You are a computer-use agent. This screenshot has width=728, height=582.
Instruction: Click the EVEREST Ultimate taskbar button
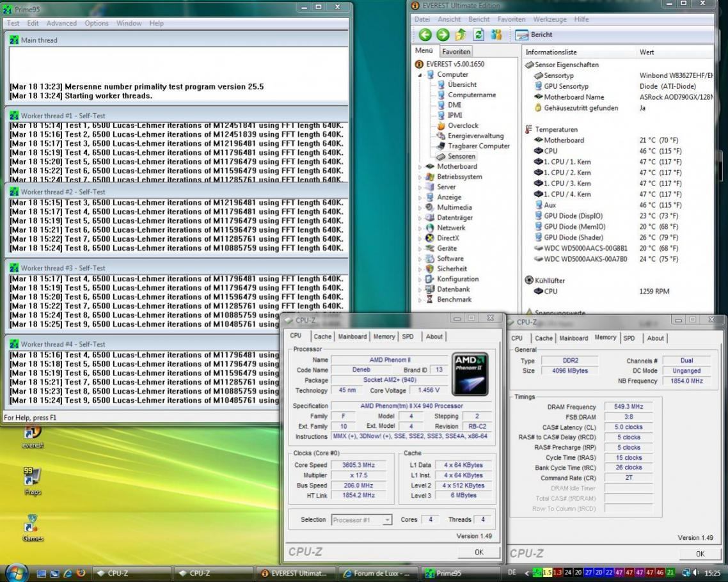click(296, 574)
